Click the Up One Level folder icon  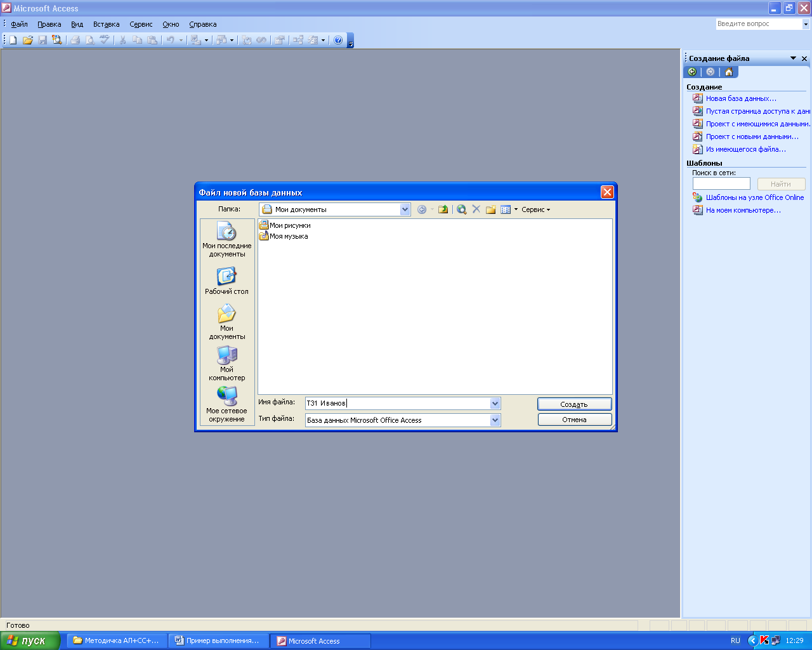coord(443,209)
